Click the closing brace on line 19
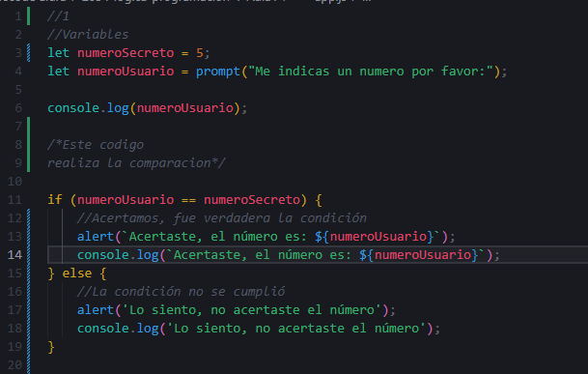 point(51,347)
